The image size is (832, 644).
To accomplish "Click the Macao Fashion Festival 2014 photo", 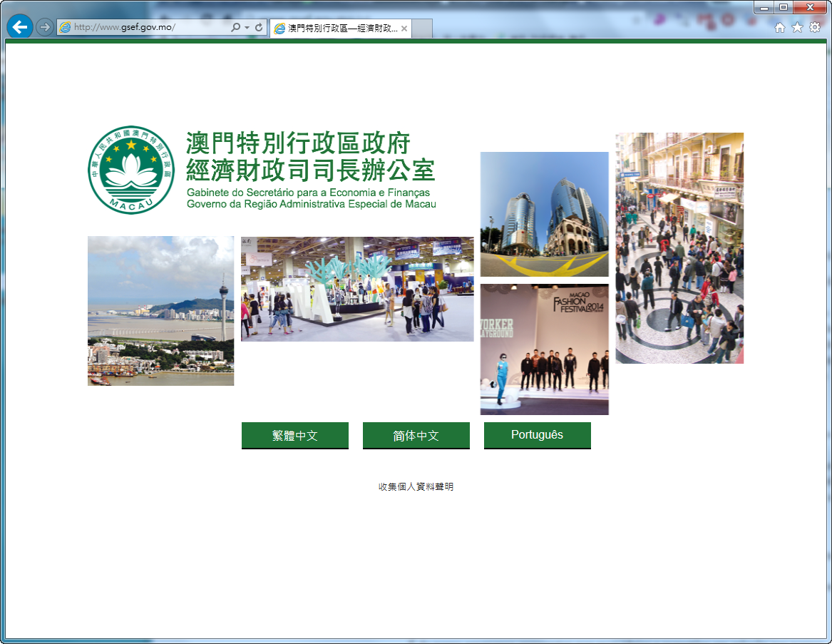I will click(544, 349).
